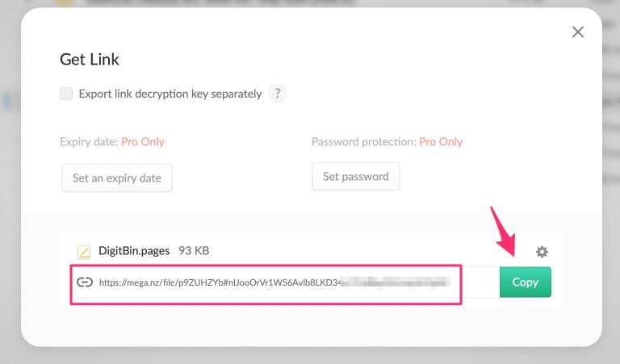620x364 pixels.
Task: Click the 93 KB file size text
Action: coord(194,250)
